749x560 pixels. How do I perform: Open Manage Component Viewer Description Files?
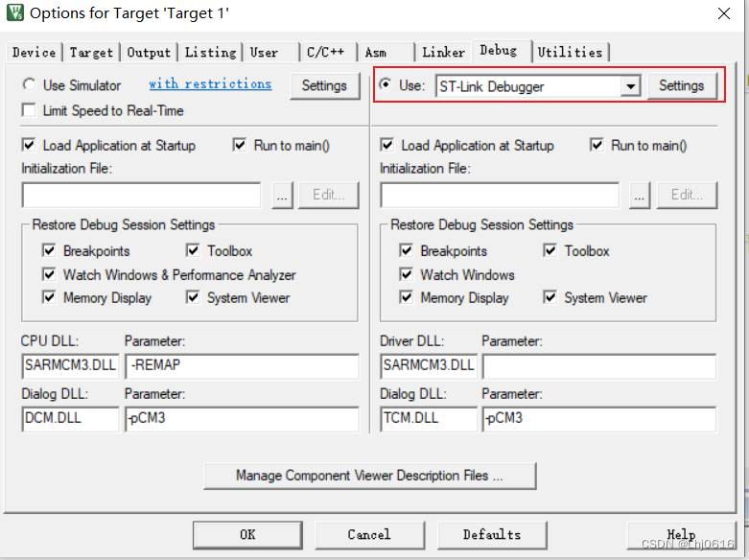370,476
